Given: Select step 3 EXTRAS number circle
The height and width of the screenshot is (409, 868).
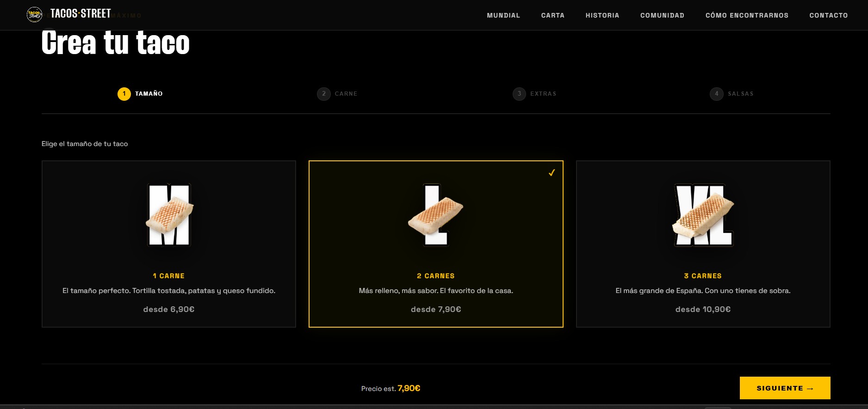Looking at the screenshot, I should (519, 94).
